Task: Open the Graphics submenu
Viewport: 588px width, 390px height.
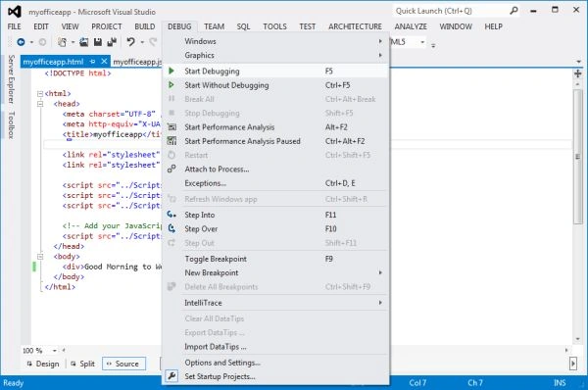Action: [x=276, y=56]
